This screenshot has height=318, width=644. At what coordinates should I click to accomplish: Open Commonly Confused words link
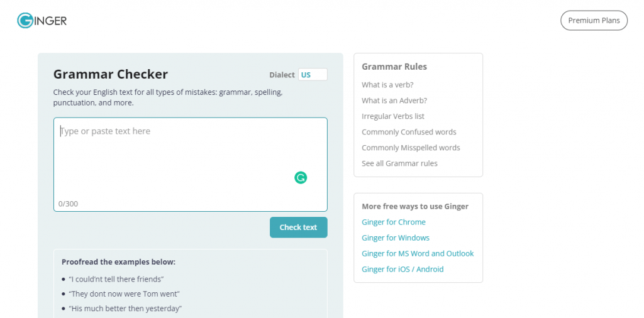(409, 132)
